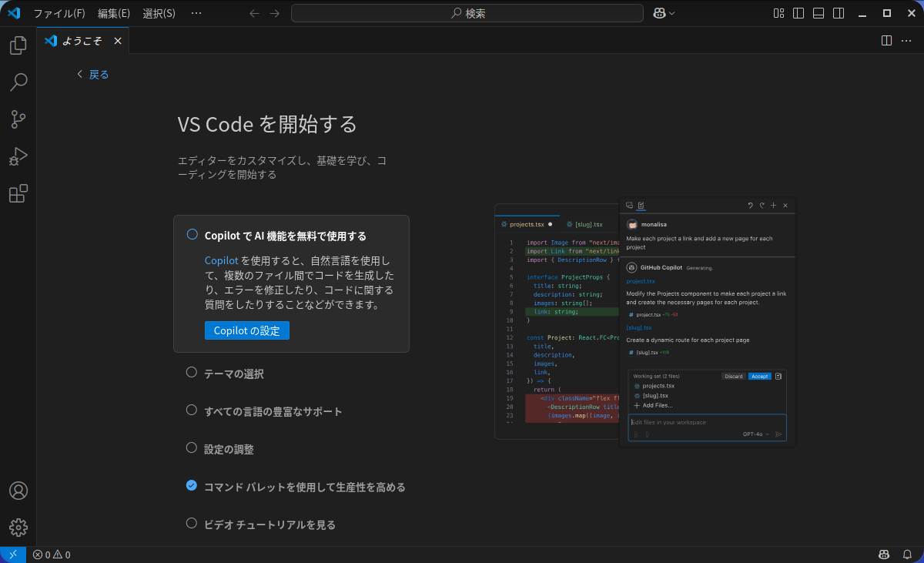Open the Source Control view
The height and width of the screenshot is (563, 924).
coord(18,119)
